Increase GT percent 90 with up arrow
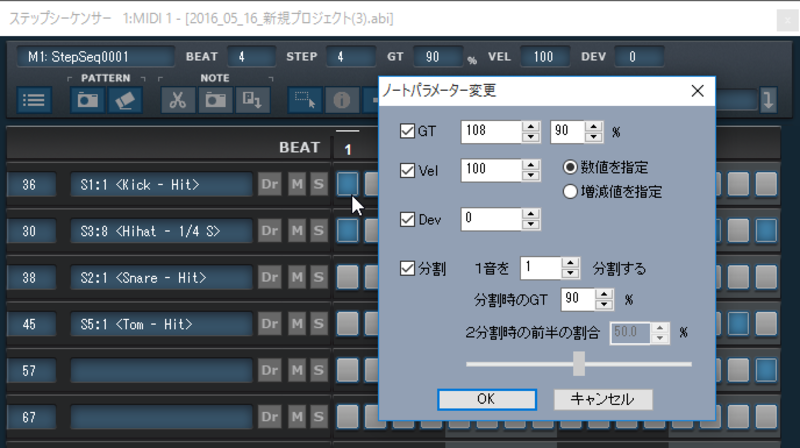This screenshot has width=800, height=448. [593, 126]
